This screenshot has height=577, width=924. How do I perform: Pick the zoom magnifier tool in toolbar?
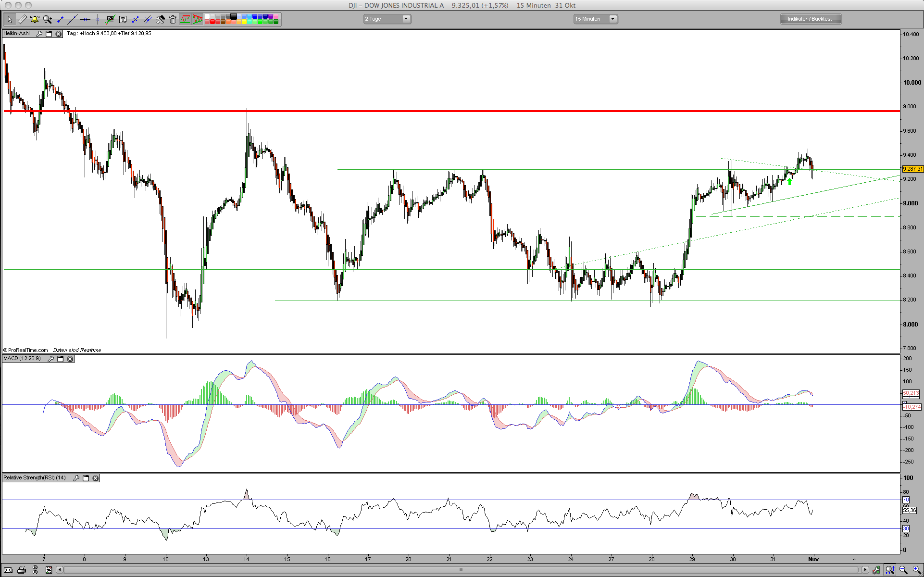point(47,19)
